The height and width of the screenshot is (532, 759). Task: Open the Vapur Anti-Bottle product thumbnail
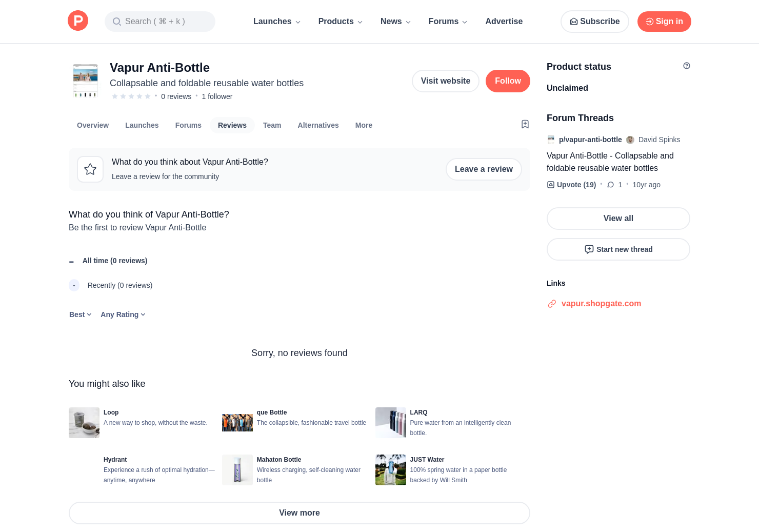(x=86, y=81)
